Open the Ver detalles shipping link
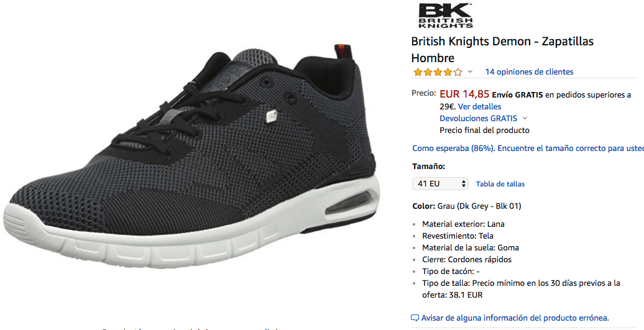This screenshot has width=644, height=330. [x=479, y=107]
